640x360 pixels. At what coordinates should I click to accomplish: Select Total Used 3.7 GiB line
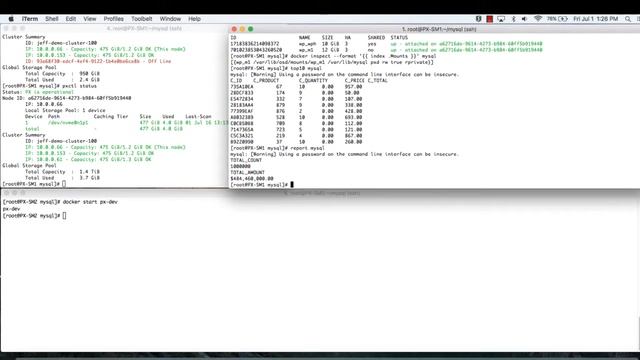pos(62,178)
